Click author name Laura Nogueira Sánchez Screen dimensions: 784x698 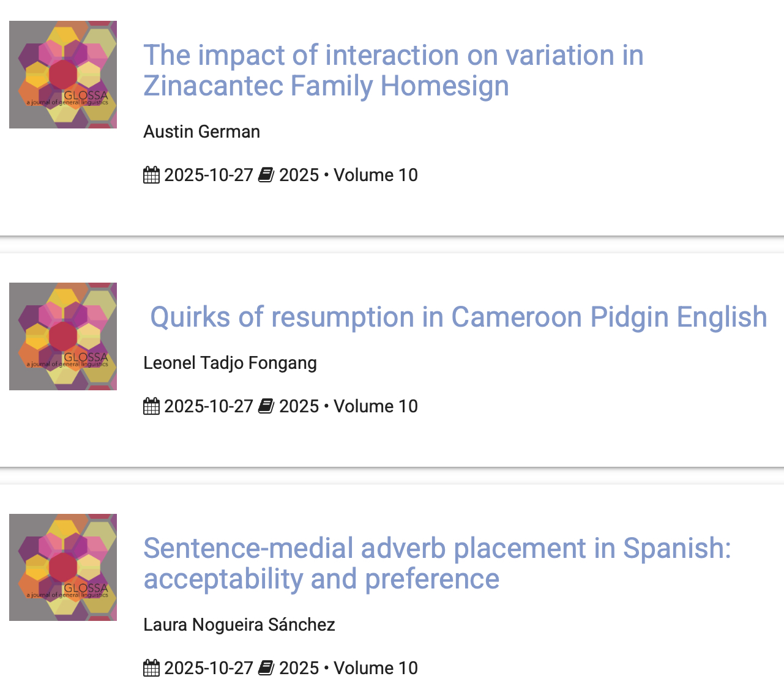tap(239, 625)
